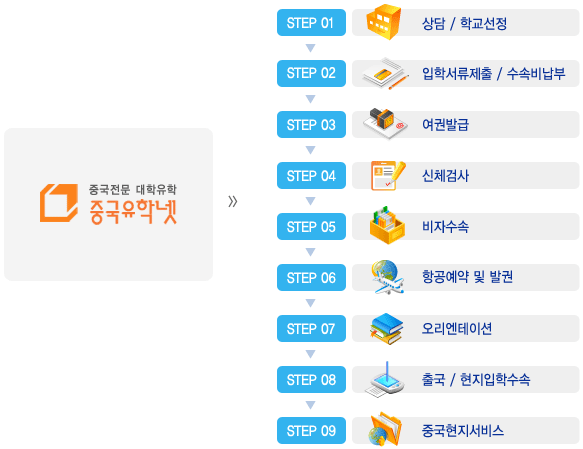Click the 중국유학넷 logo
The image size is (583, 449).
[108, 204]
